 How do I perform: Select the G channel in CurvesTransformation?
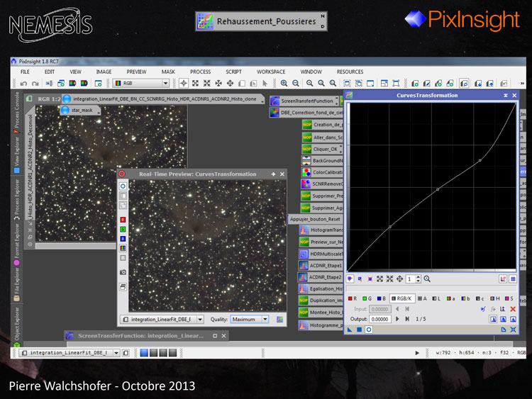367,298
